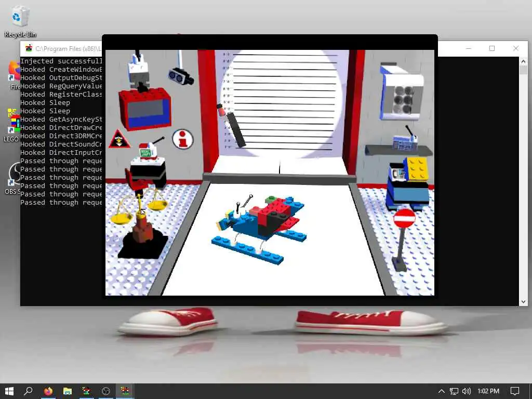Open Firefox from the taskbar
This screenshot has width=532, height=399.
click(x=48, y=391)
